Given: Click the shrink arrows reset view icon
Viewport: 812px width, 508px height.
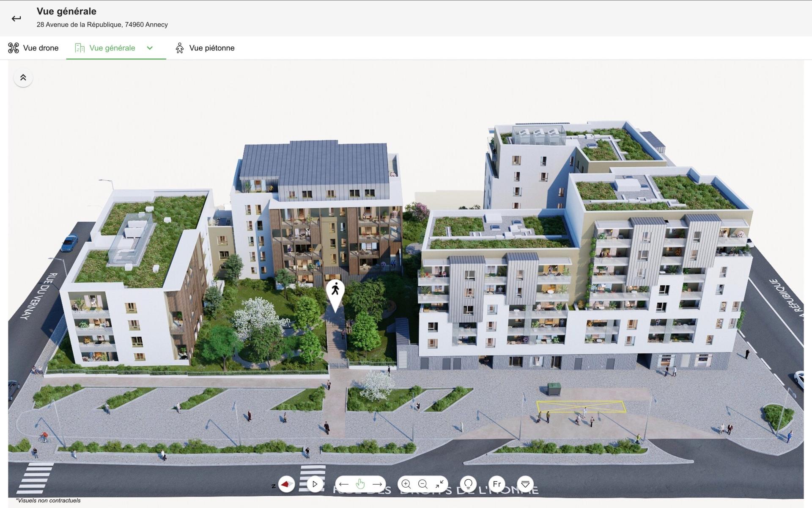Looking at the screenshot, I should click(439, 484).
